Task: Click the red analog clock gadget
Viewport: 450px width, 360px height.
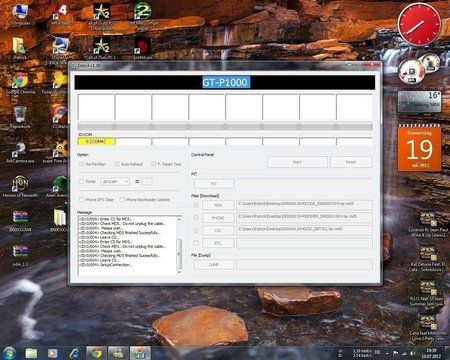Action: tap(420, 25)
